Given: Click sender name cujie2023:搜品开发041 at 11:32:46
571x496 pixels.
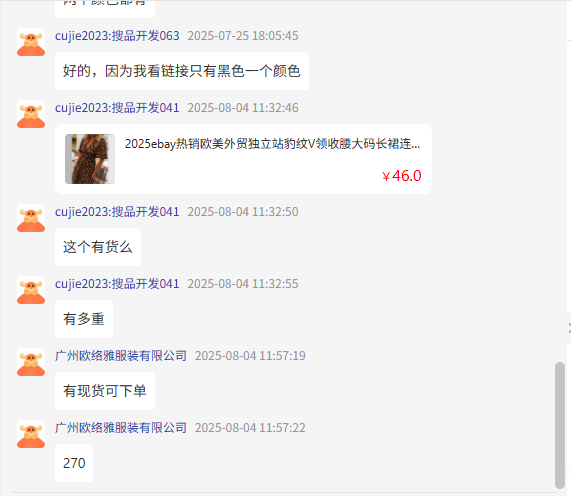Looking at the screenshot, I should point(117,108).
